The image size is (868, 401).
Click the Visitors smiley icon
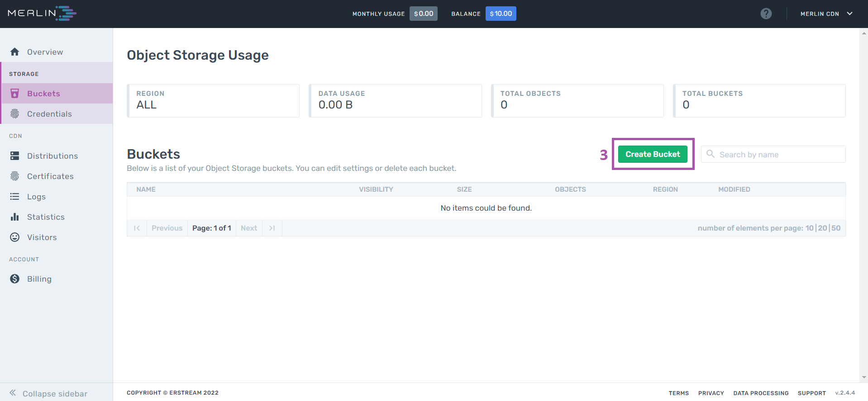[x=15, y=237]
